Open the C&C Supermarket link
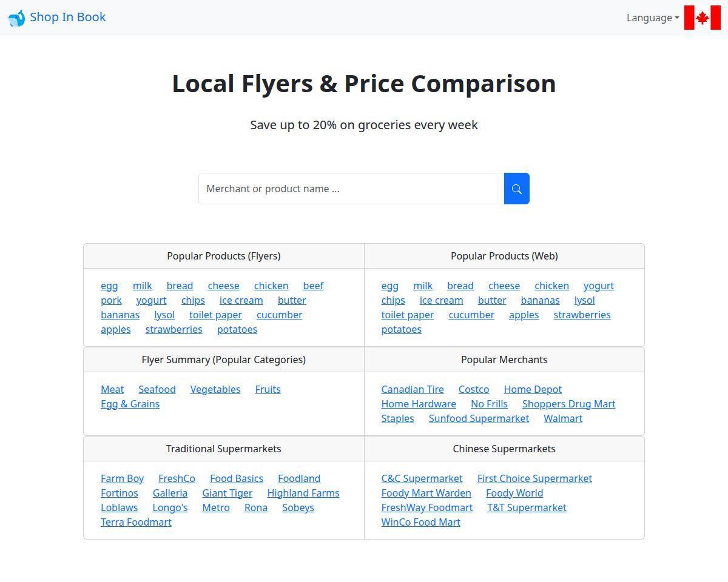Image resolution: width=728 pixels, height=582 pixels. coord(422,478)
